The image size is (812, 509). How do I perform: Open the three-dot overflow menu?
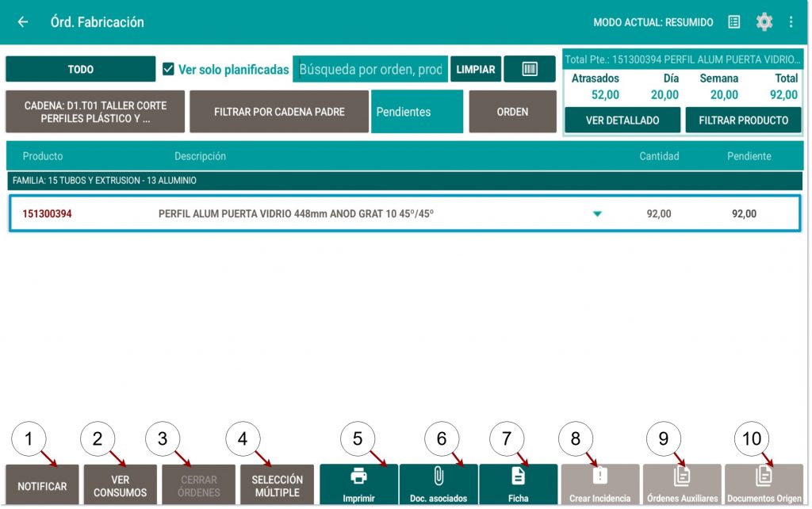point(791,22)
